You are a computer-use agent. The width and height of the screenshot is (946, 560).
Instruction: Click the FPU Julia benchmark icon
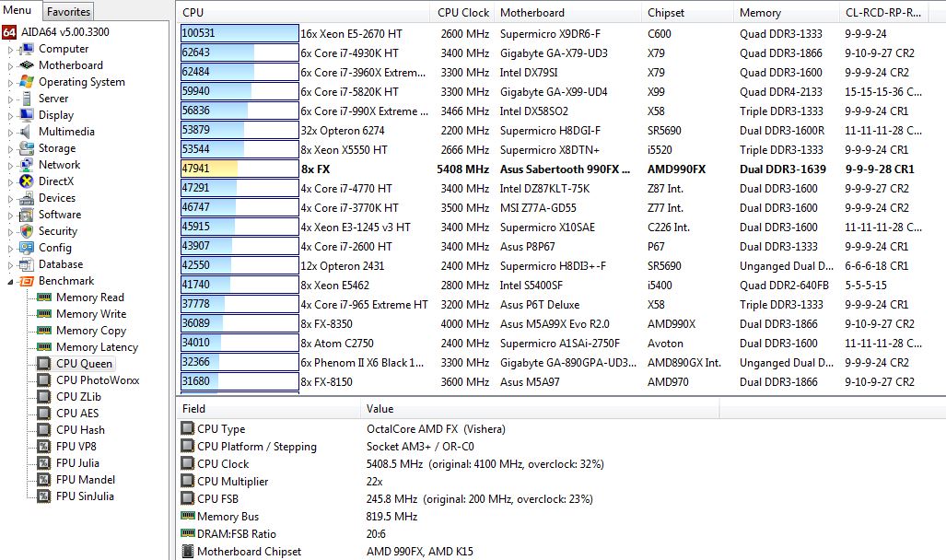[x=44, y=463]
